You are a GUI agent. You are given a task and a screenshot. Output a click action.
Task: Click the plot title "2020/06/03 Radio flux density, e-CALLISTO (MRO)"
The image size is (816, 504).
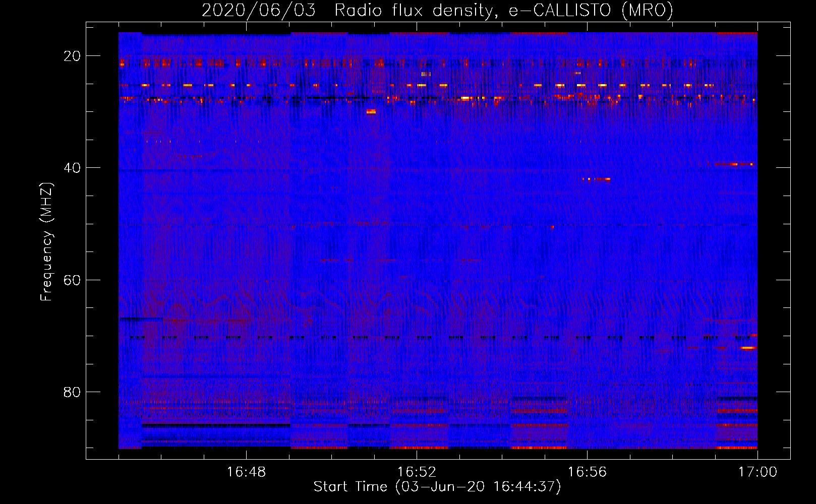[x=438, y=11]
